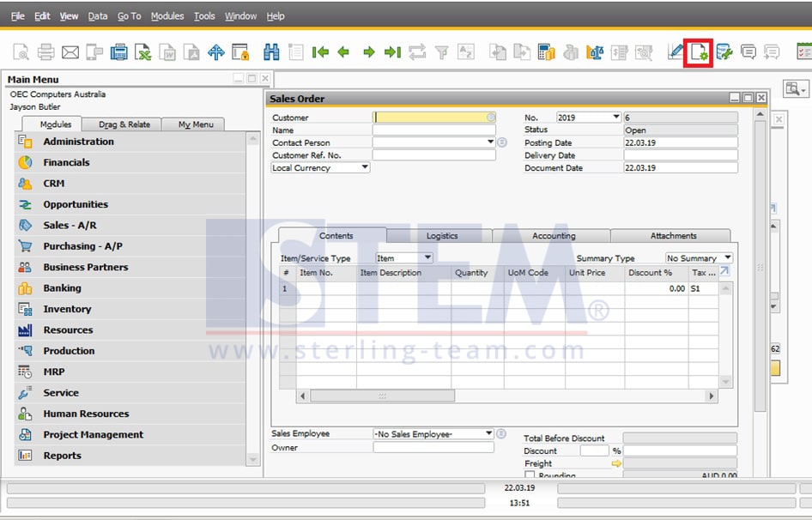Screen dimensions: 812x520
Task: Click the Print Preview toolbar icon
Action: coord(21,51)
